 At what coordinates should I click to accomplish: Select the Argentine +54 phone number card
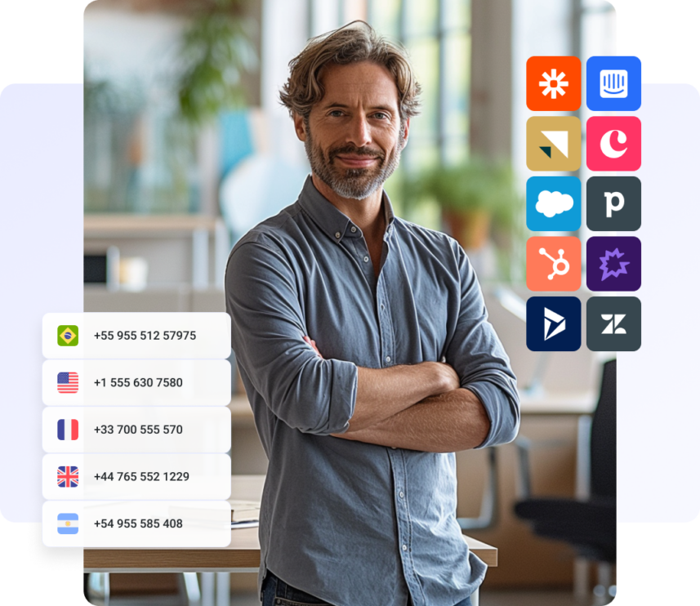click(x=139, y=523)
